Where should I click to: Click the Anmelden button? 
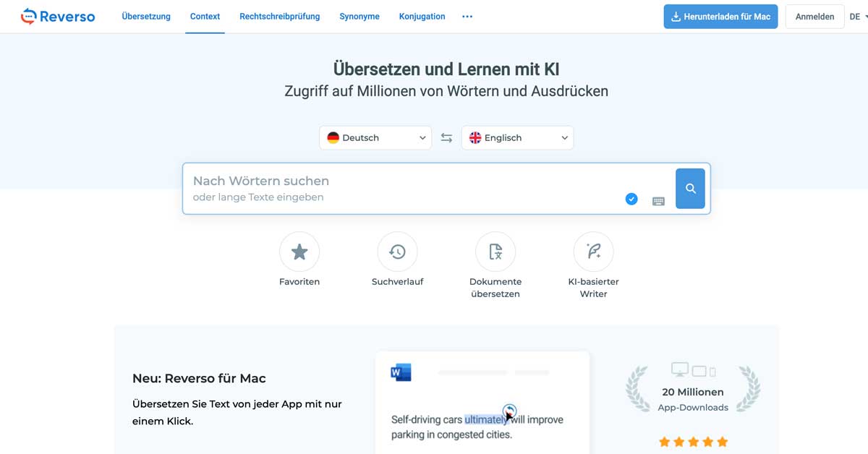[x=814, y=16]
